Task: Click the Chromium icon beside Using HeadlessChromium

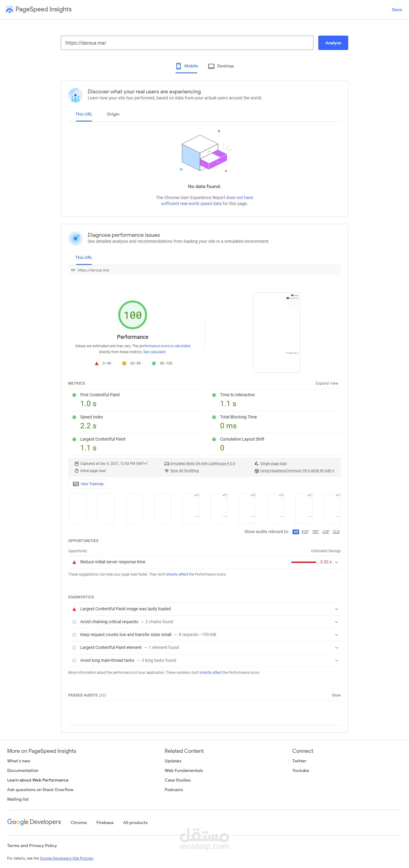Action: (257, 471)
